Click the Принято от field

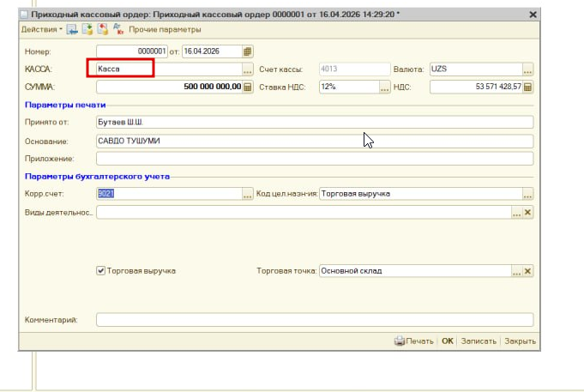(315, 122)
